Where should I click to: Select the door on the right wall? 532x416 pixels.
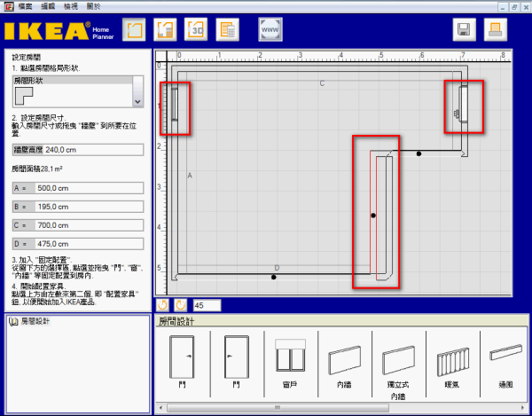click(x=462, y=104)
